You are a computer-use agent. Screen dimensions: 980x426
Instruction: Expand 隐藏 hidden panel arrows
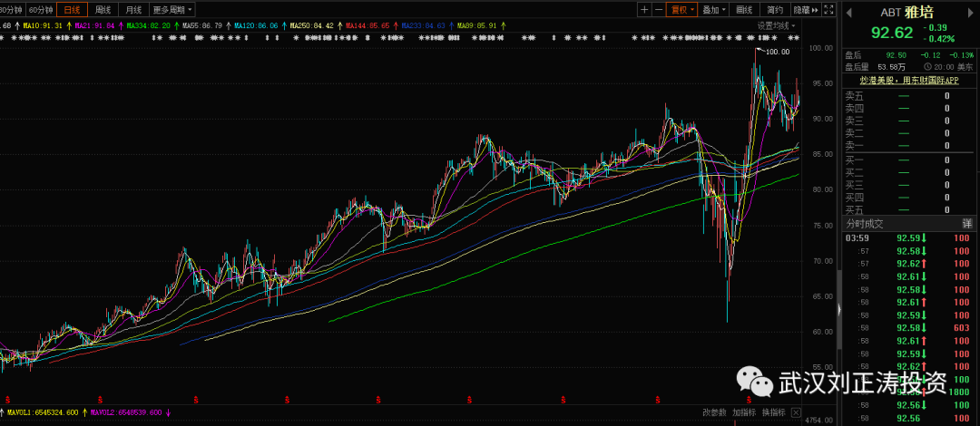pyautogui.click(x=806, y=9)
